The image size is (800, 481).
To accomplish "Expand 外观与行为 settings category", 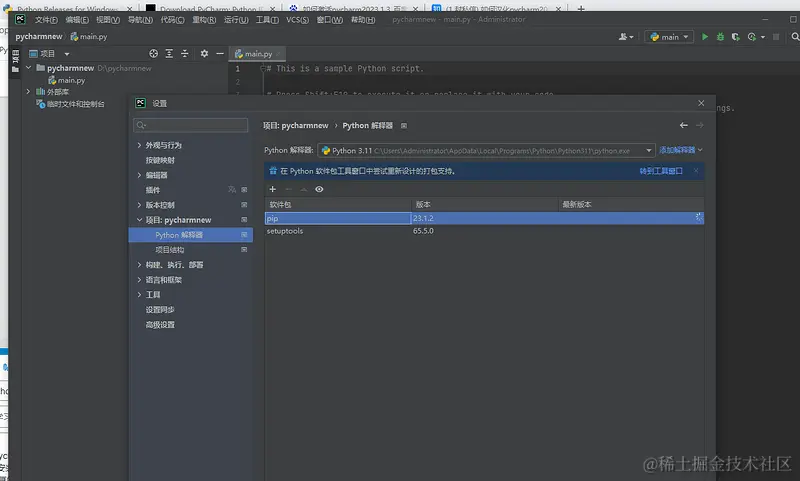I will click(139, 145).
